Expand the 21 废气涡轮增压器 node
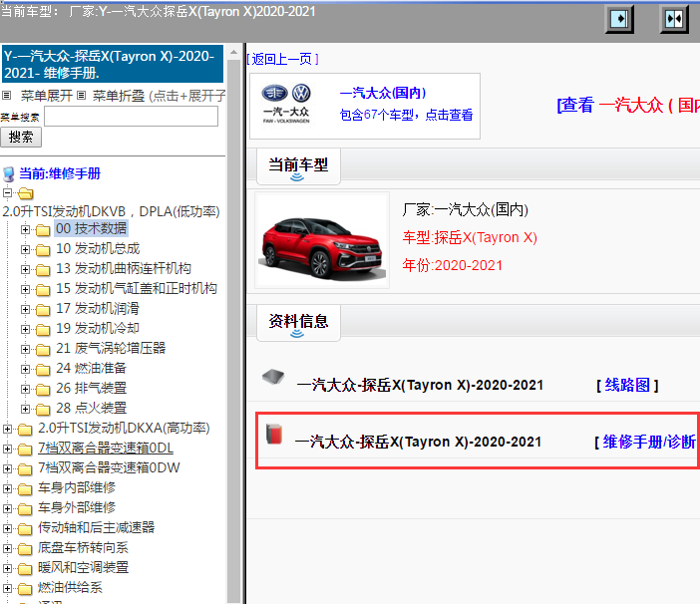 26,349
